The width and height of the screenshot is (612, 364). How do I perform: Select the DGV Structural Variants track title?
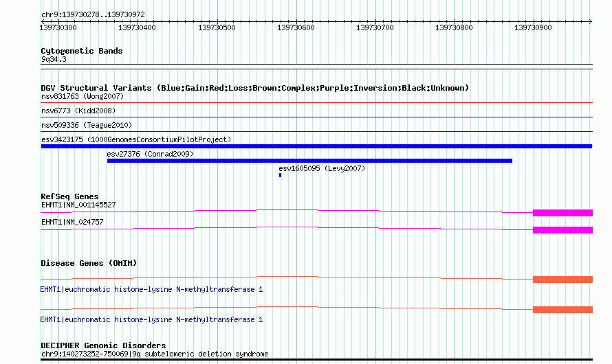click(x=255, y=88)
